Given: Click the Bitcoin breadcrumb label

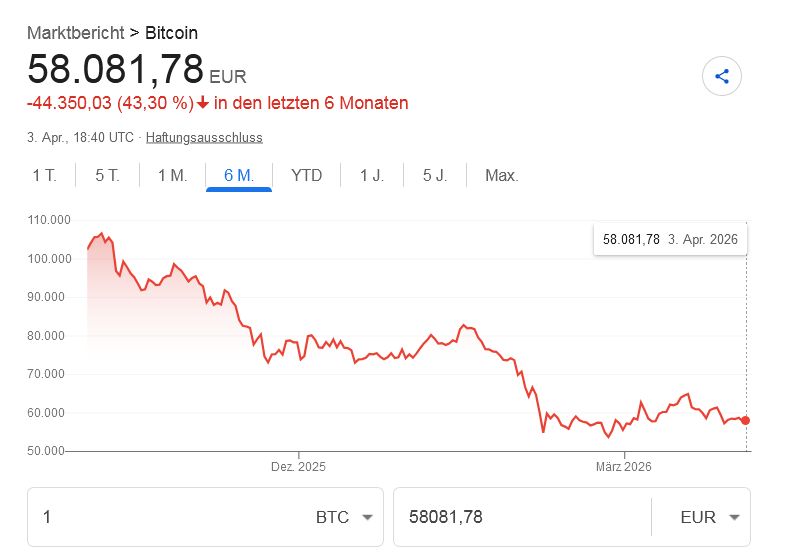Looking at the screenshot, I should pyautogui.click(x=174, y=32).
